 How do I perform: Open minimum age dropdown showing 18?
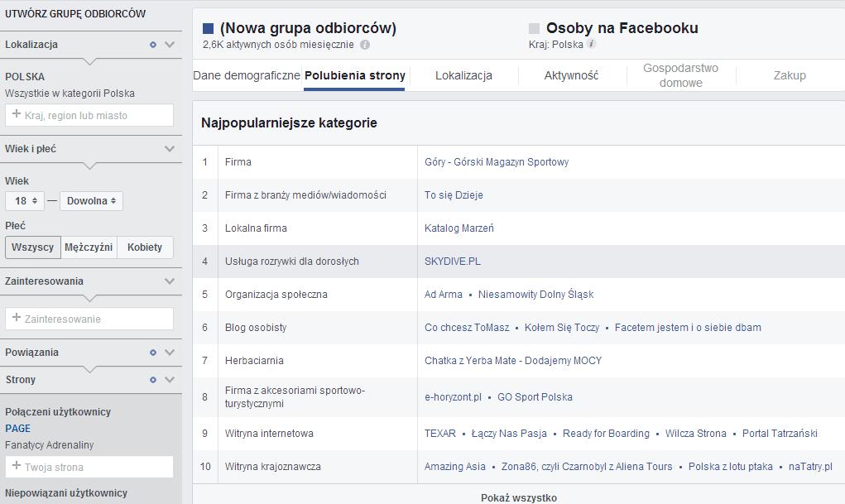(25, 201)
